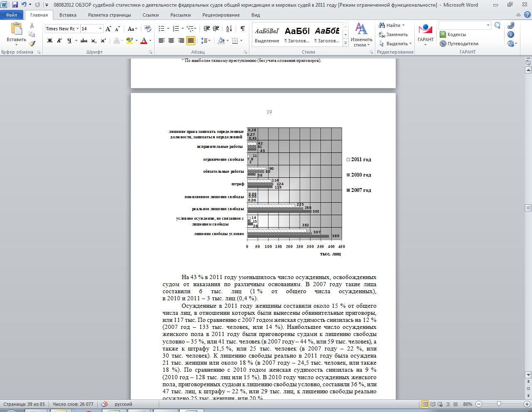
Task: Open the font size 14 dropdown
Action: pyautogui.click(x=101, y=29)
